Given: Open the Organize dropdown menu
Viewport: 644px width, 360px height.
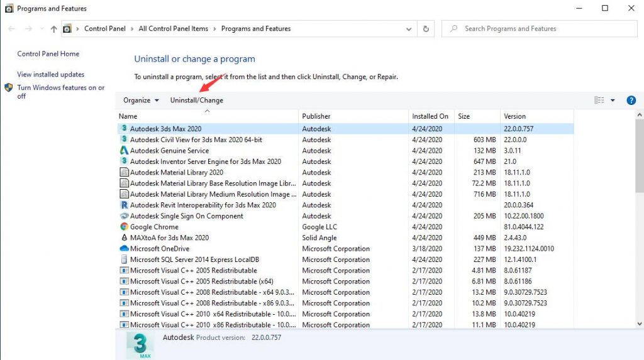Looking at the screenshot, I should pos(141,100).
